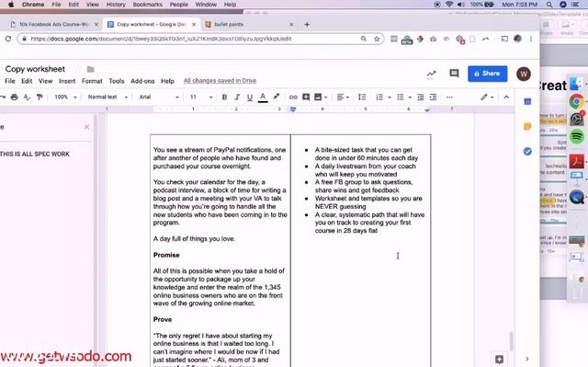Click the W account avatar
Screen dimensions: 588x367
point(524,74)
